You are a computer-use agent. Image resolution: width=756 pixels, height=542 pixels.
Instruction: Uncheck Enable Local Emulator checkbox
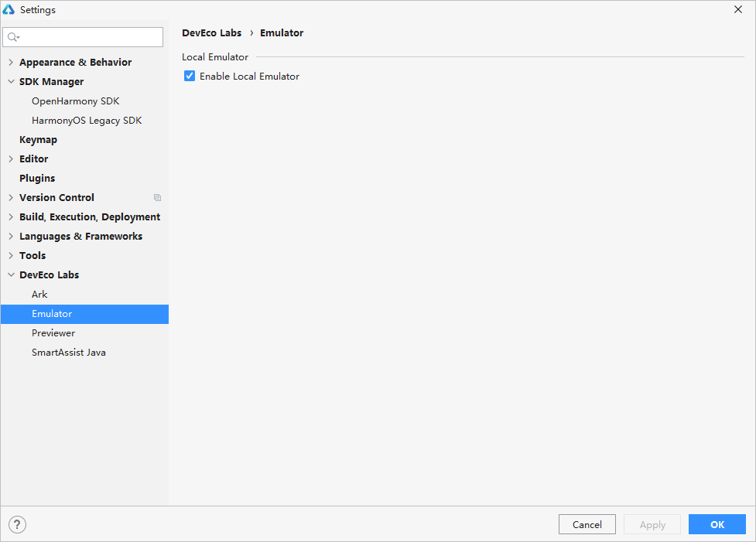[x=190, y=76]
